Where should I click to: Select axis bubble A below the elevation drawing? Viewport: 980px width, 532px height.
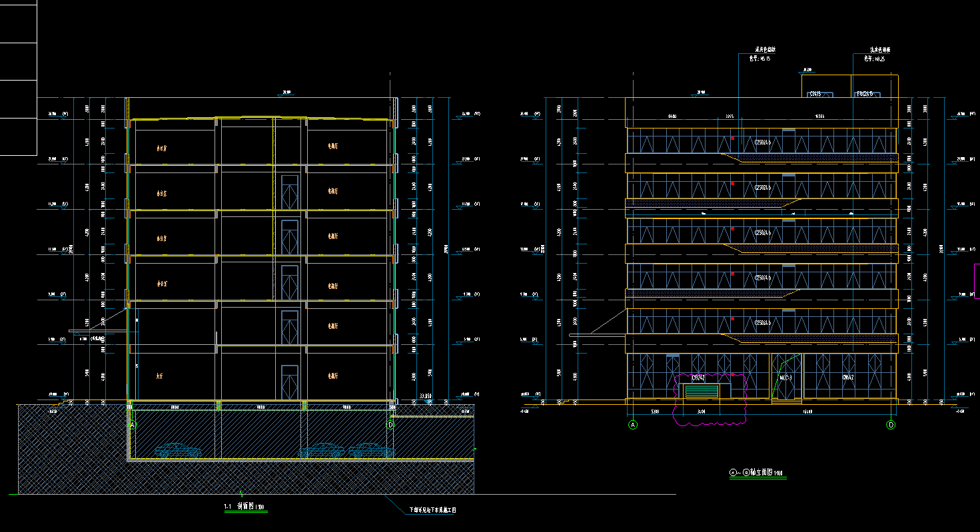tap(633, 425)
